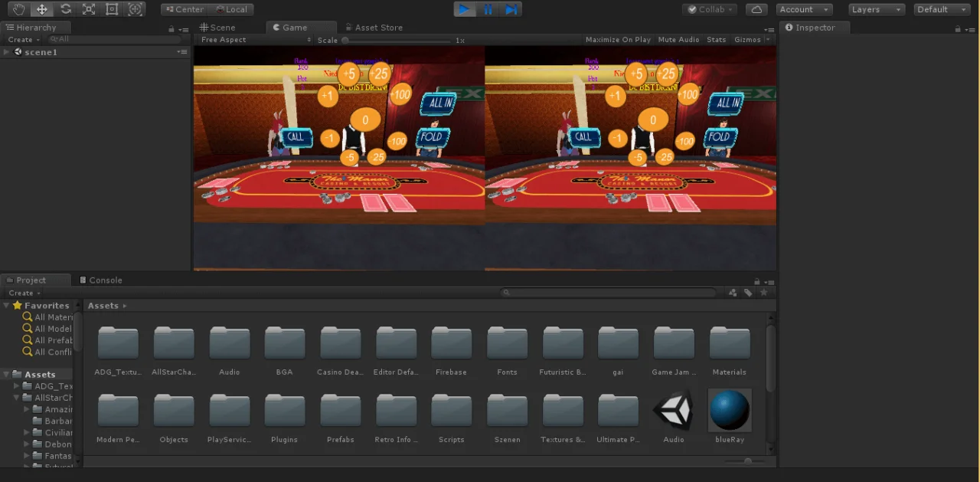Select the Rect transform tool
The width and height of the screenshot is (980, 482).
point(113,9)
